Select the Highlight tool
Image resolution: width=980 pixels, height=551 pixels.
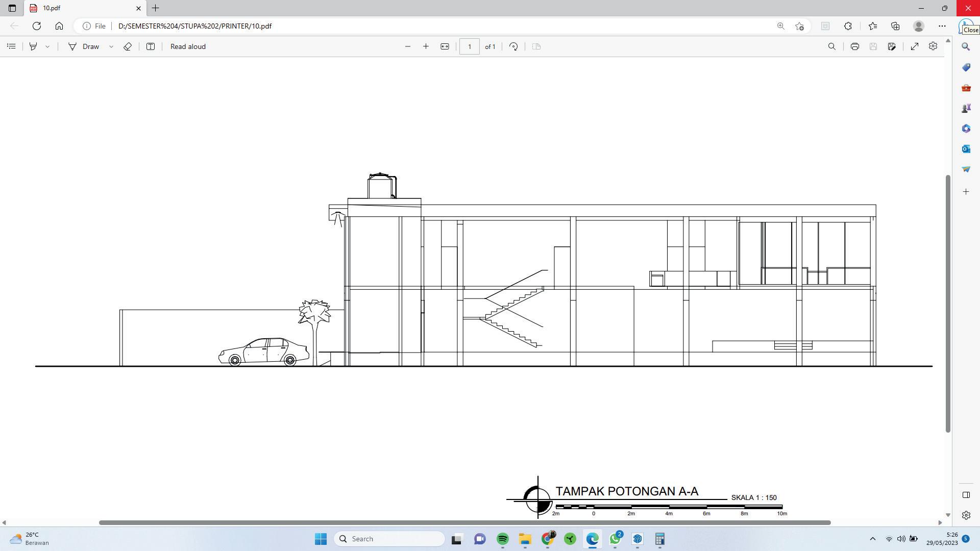[x=33, y=46]
